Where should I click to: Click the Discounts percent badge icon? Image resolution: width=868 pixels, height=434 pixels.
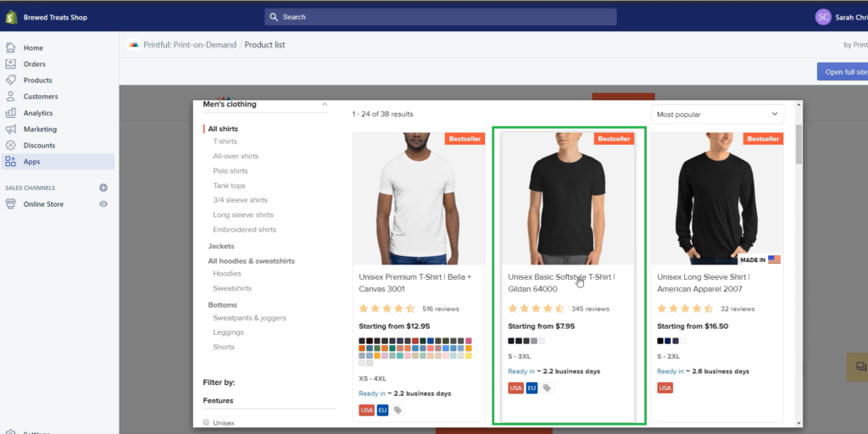10,145
